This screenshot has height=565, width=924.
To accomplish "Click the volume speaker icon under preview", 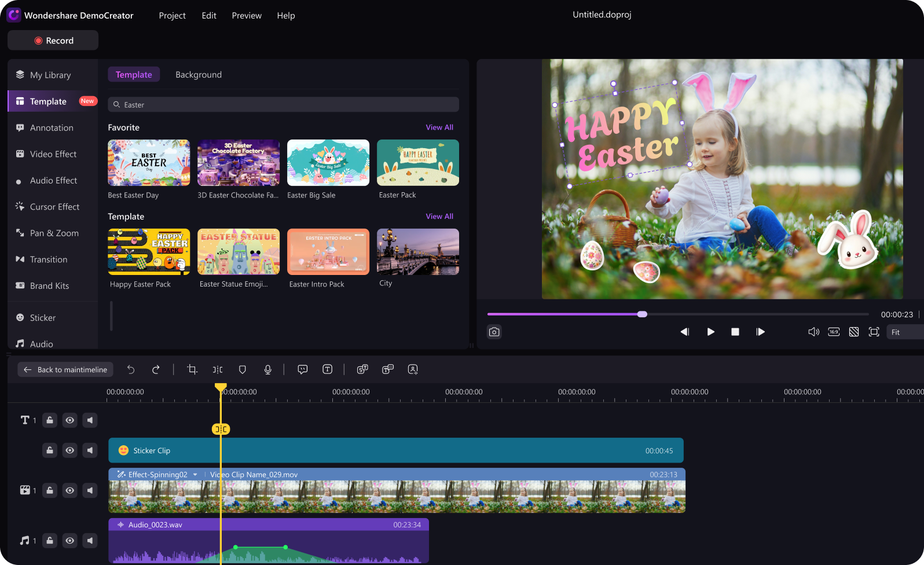I will pos(813,332).
